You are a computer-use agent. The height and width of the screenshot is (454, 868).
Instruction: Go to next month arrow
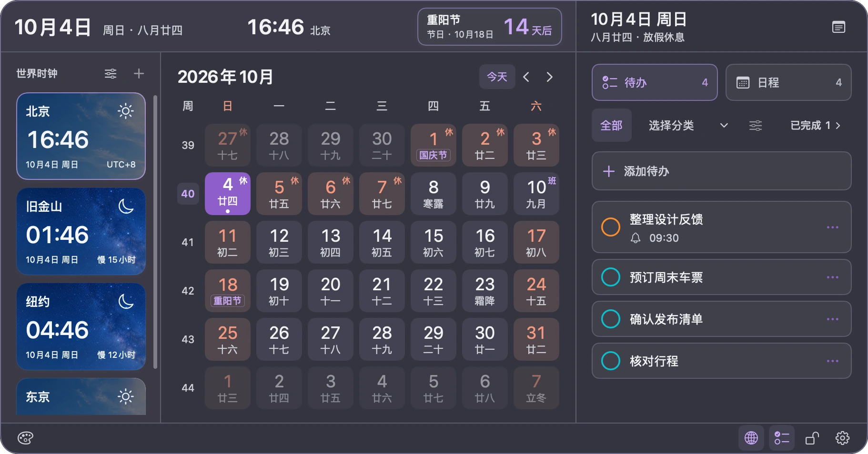549,77
